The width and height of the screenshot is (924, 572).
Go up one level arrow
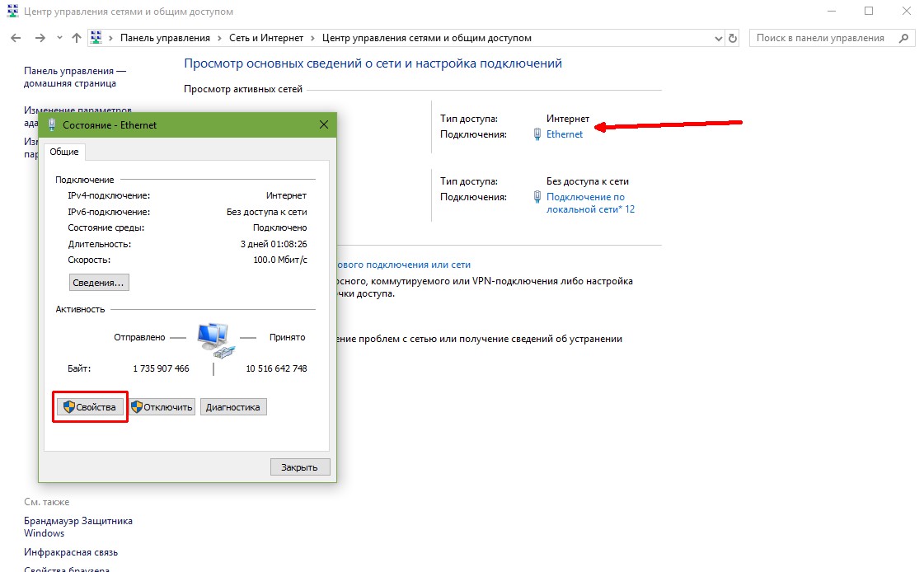point(77,38)
